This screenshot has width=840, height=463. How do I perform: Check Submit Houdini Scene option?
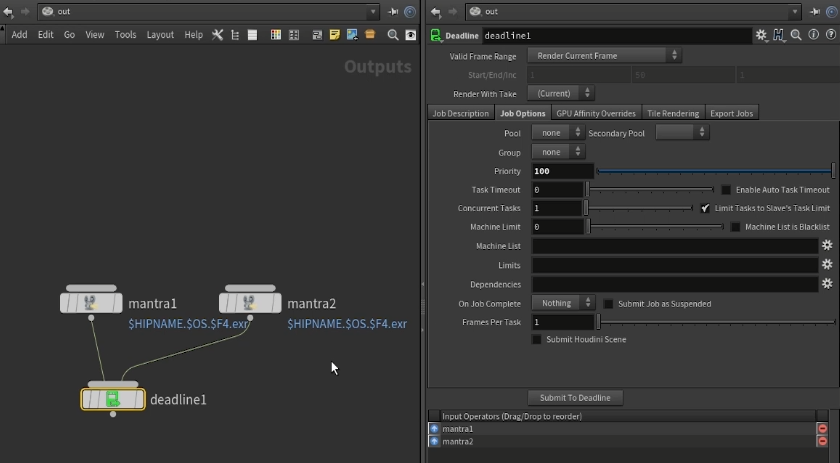tap(536, 339)
